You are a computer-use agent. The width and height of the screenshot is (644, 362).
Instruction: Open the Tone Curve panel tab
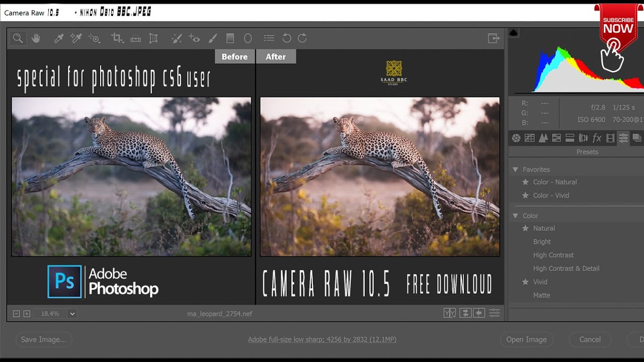529,138
